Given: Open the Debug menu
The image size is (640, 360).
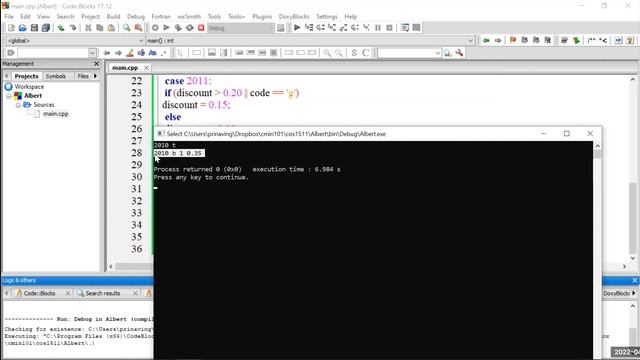Looking at the screenshot, I should 136,16.
